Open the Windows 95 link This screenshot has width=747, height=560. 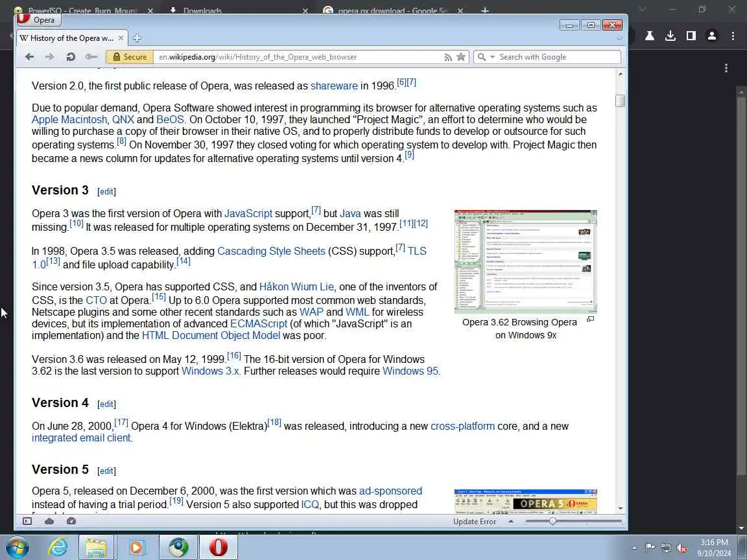click(410, 371)
